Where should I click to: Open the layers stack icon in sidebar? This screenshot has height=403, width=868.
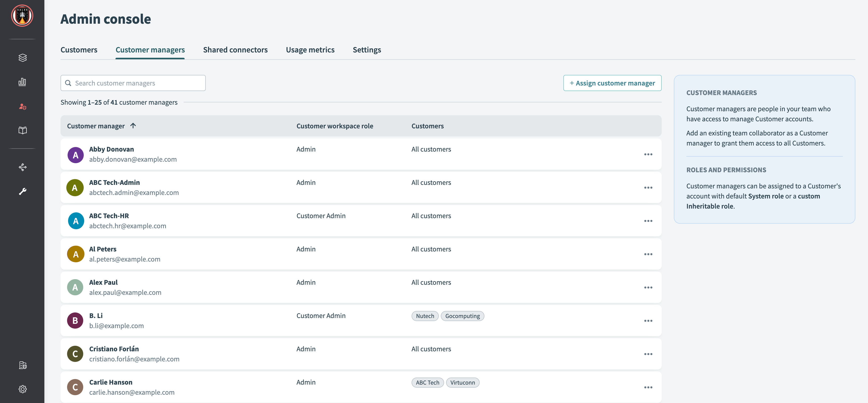pos(23,57)
